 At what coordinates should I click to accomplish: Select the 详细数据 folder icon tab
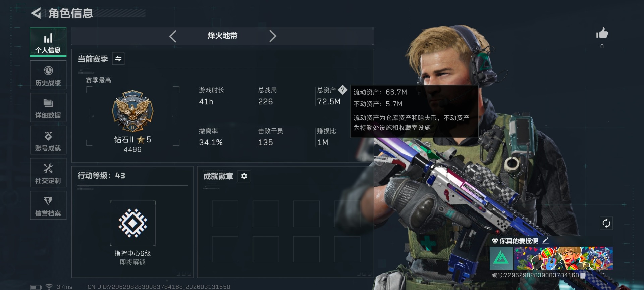click(x=48, y=108)
